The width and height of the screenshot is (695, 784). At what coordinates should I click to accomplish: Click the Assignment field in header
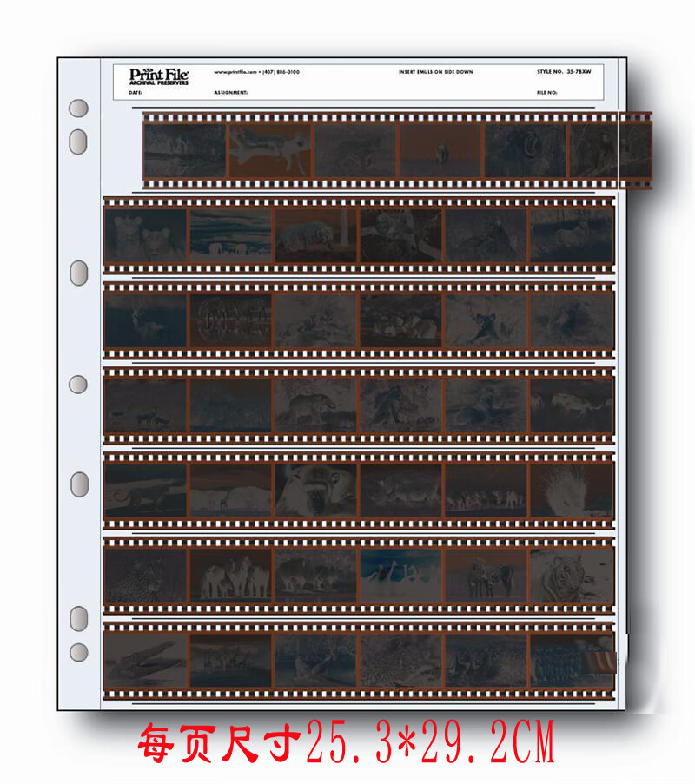point(231,91)
